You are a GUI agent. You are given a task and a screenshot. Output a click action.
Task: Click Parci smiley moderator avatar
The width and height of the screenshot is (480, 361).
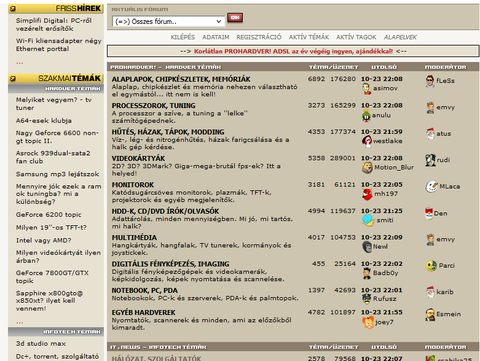pyautogui.click(x=431, y=266)
